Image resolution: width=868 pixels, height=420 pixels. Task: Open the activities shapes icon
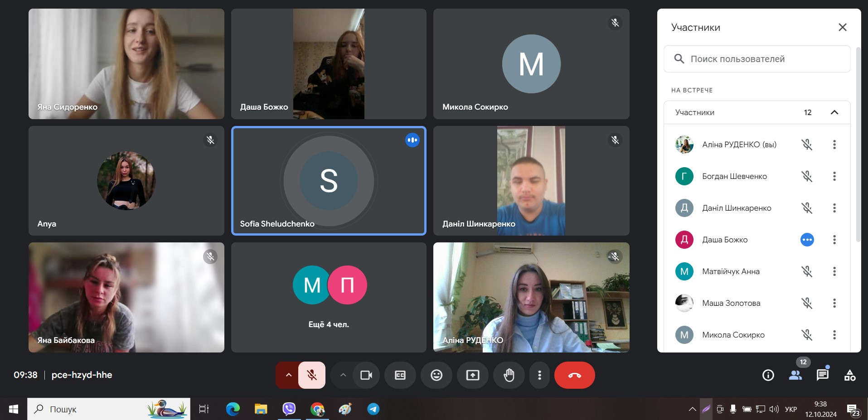849,375
